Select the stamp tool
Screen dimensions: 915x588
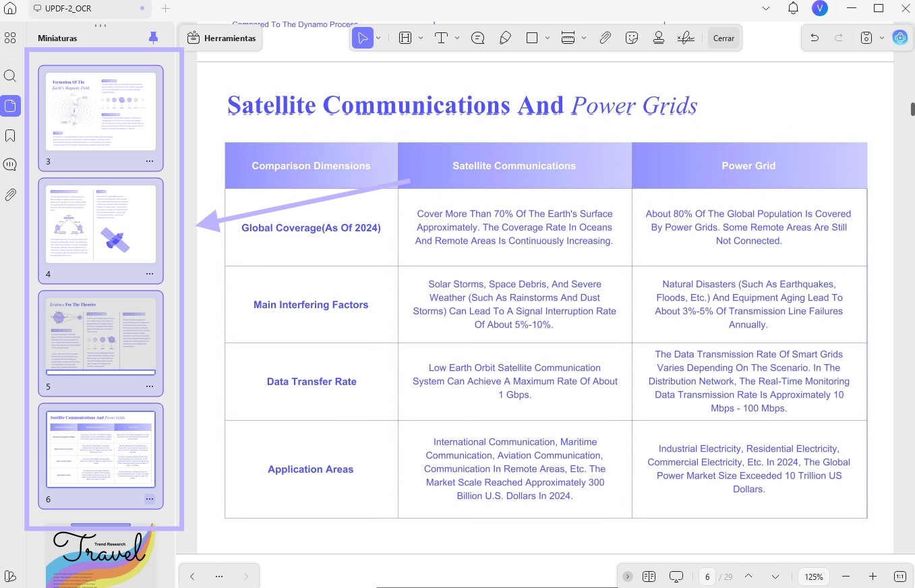[x=659, y=38]
